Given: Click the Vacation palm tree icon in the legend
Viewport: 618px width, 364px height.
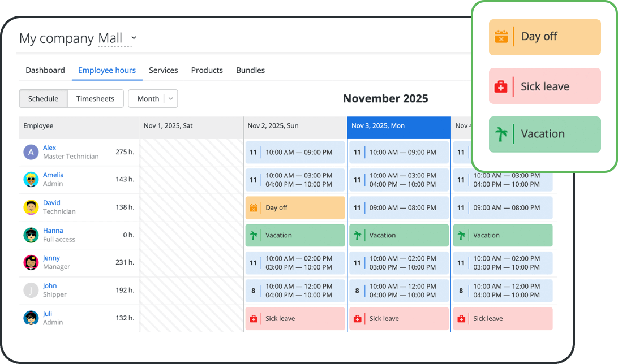Looking at the screenshot, I should pyautogui.click(x=501, y=134).
